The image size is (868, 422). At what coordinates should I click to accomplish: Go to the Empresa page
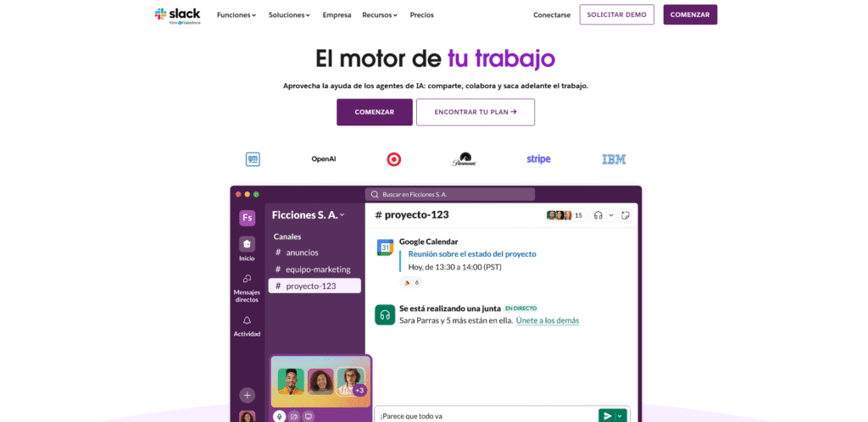point(337,15)
